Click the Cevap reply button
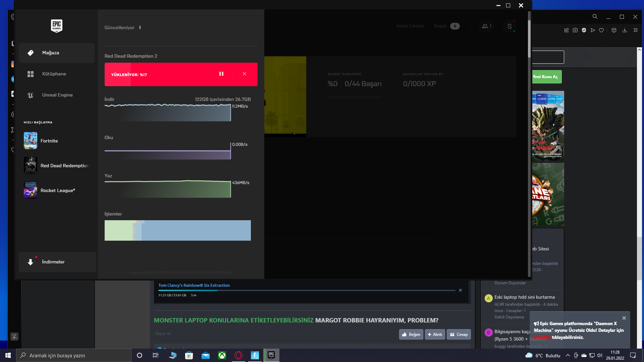 459,335
